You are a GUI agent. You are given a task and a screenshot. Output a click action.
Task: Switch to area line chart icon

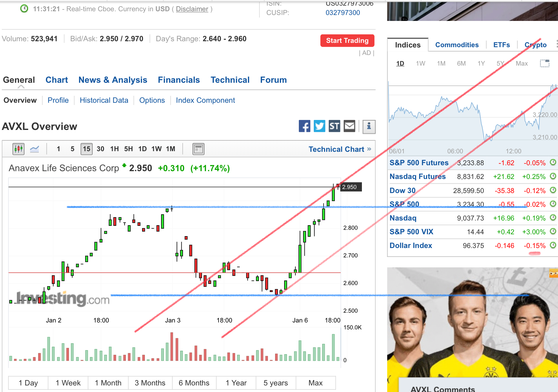tap(34, 149)
